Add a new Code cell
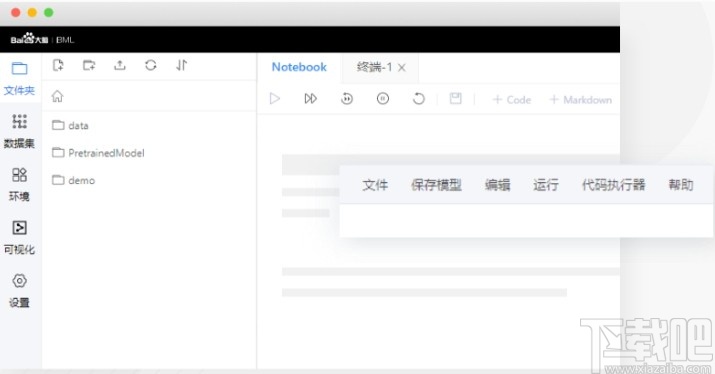Viewport: 715px width, 374px height. click(x=512, y=99)
